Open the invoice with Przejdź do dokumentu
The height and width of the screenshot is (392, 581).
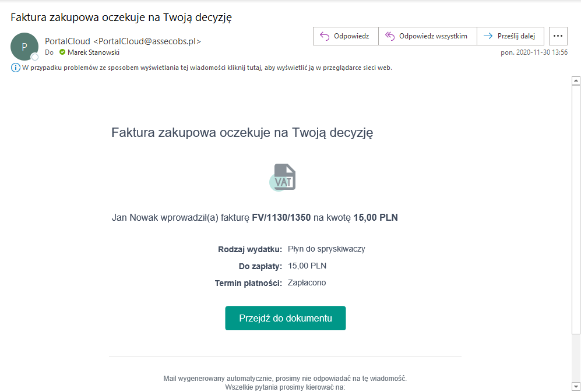tap(286, 318)
